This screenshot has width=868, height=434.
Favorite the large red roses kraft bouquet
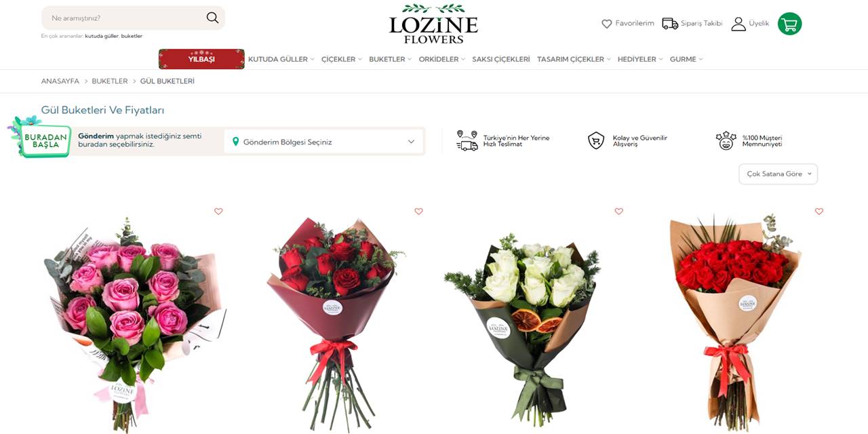click(x=819, y=212)
